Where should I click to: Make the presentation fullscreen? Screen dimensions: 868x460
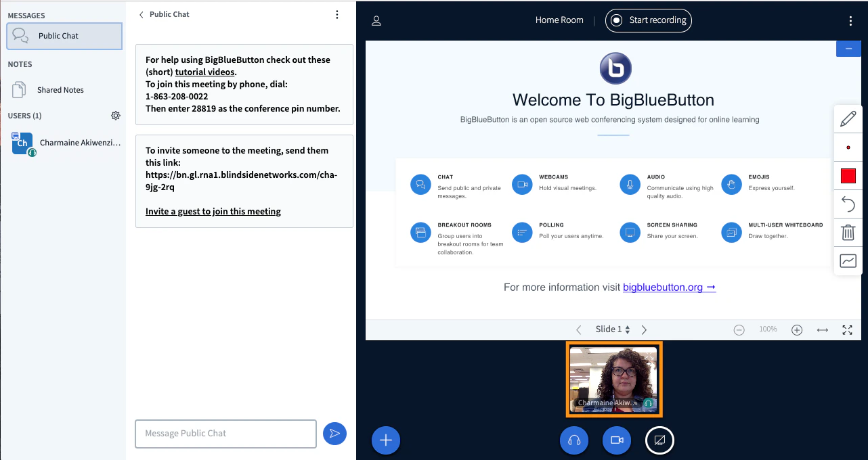(x=847, y=330)
